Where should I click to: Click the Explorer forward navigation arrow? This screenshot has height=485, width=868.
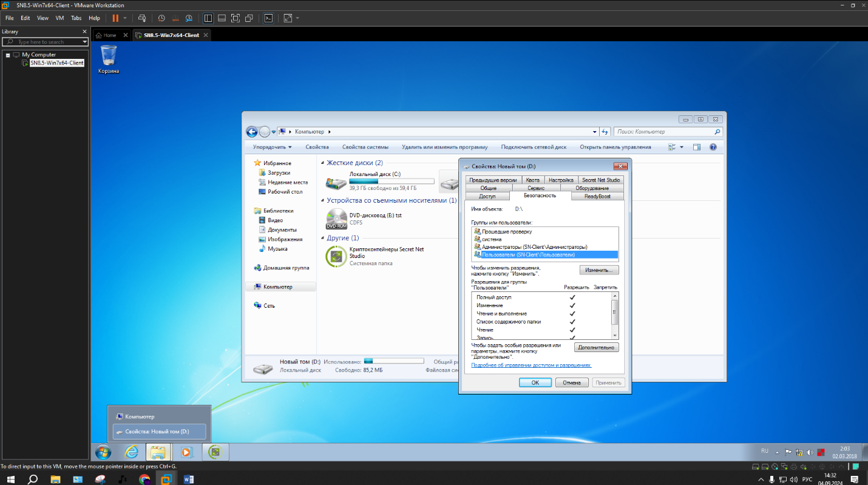pyautogui.click(x=265, y=132)
